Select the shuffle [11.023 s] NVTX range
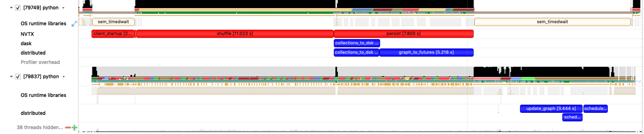644x134 pixels. point(235,34)
